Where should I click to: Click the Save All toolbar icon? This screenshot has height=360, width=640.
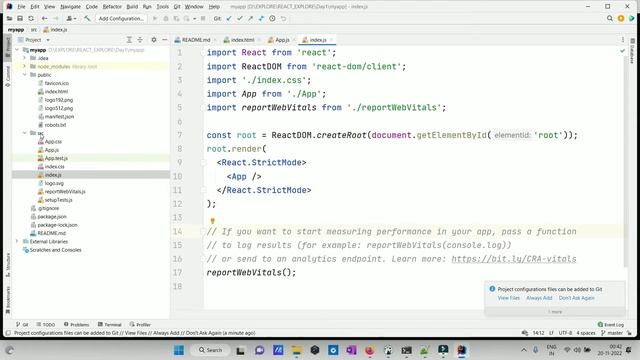point(20,18)
